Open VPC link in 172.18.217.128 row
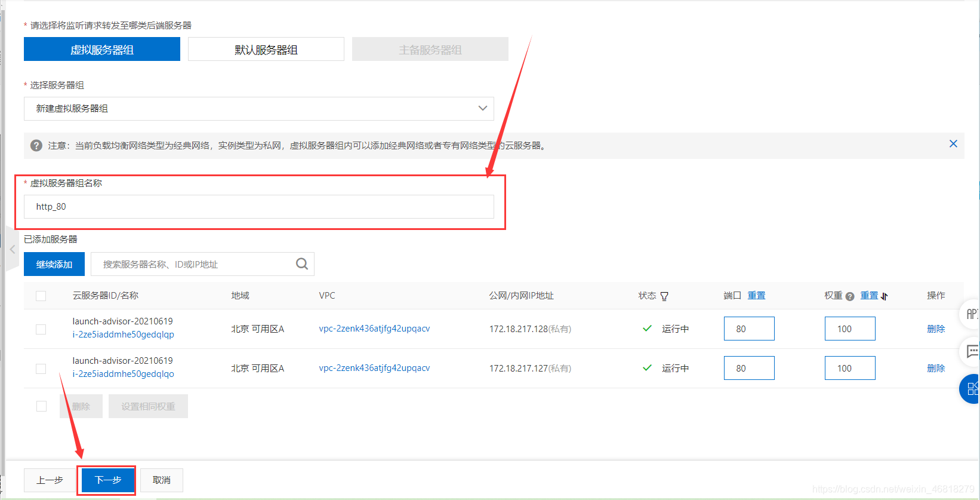 pyautogui.click(x=374, y=329)
